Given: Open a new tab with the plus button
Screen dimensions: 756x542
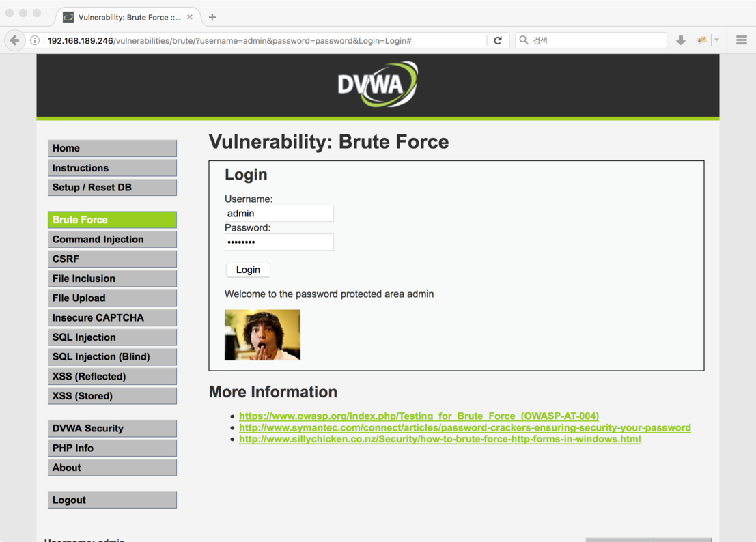Looking at the screenshot, I should 212,17.
